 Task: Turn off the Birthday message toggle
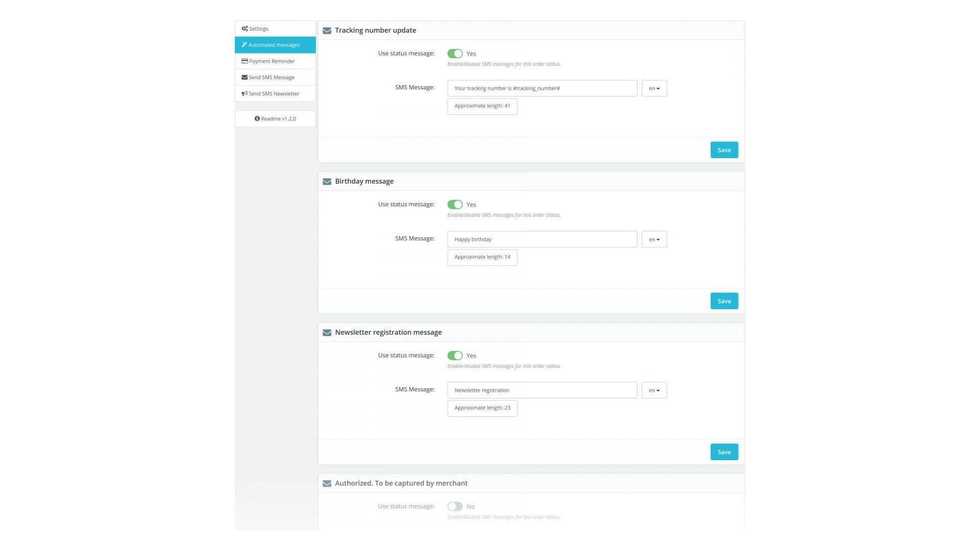pos(455,205)
